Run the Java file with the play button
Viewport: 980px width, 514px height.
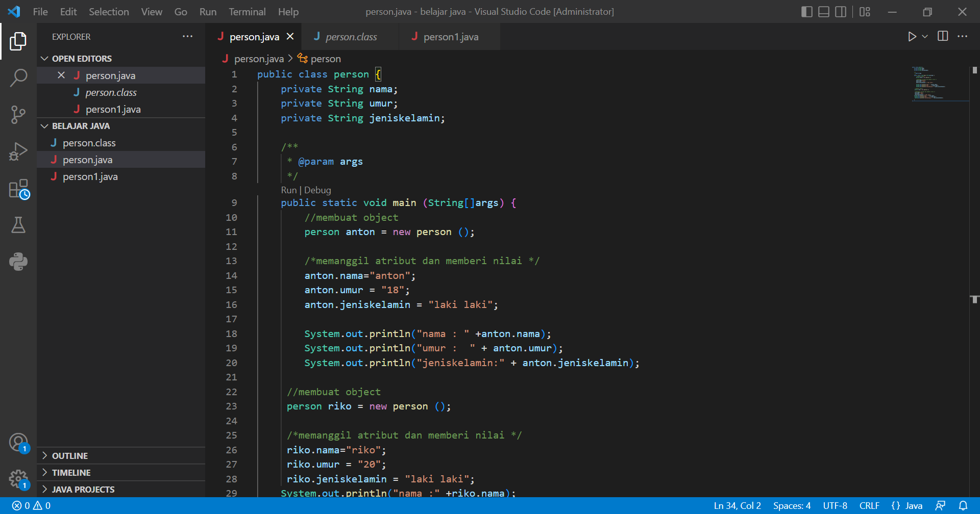(913, 36)
